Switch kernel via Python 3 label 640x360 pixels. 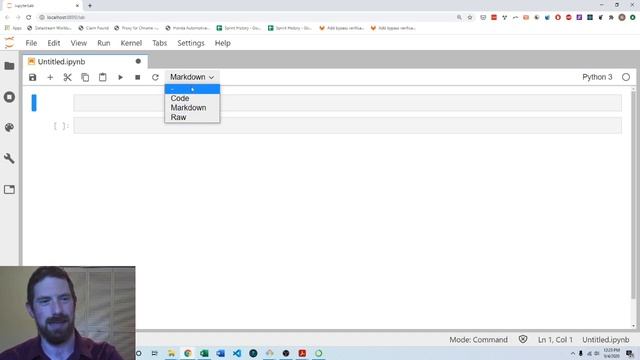click(597, 77)
